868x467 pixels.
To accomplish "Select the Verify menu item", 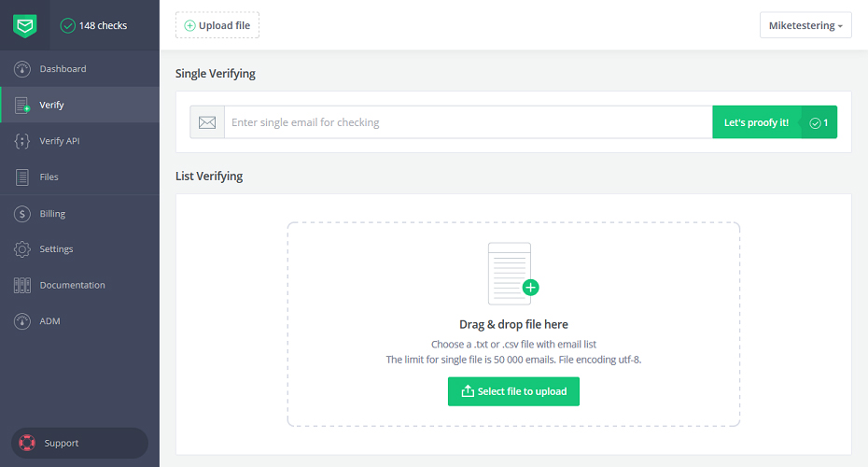I will pos(79,105).
